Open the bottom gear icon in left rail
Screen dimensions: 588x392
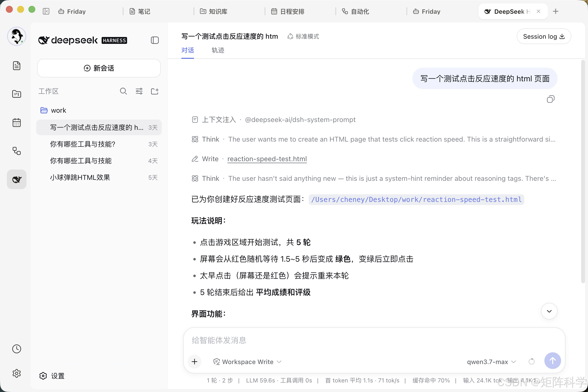coord(16,373)
